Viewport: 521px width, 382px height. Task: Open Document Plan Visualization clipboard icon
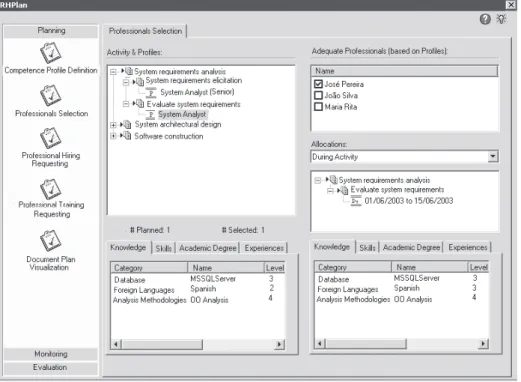pyautogui.click(x=50, y=240)
